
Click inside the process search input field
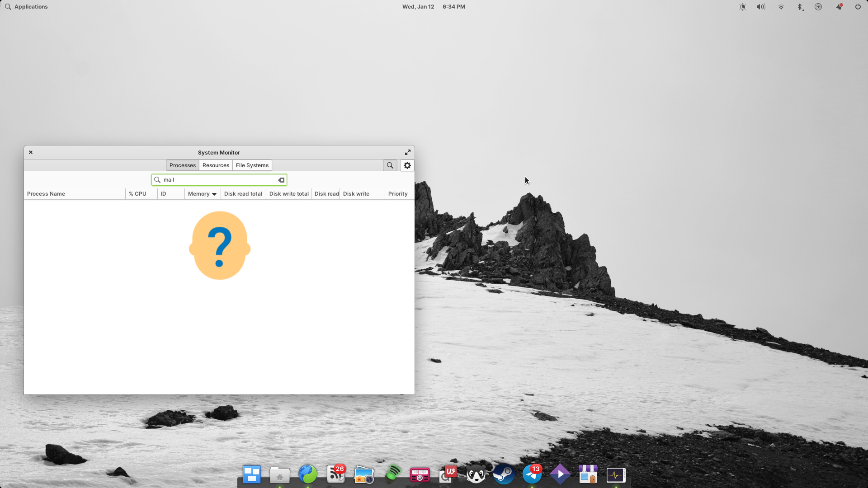[x=217, y=179]
